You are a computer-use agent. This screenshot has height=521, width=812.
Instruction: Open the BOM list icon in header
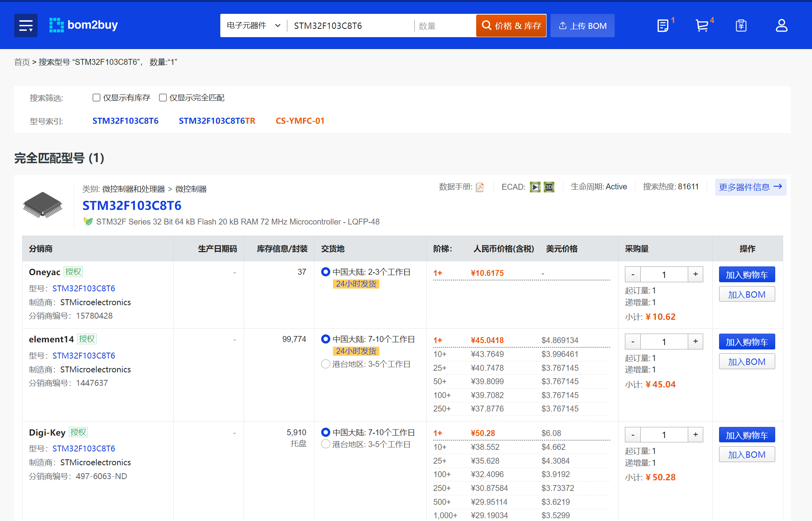click(663, 26)
